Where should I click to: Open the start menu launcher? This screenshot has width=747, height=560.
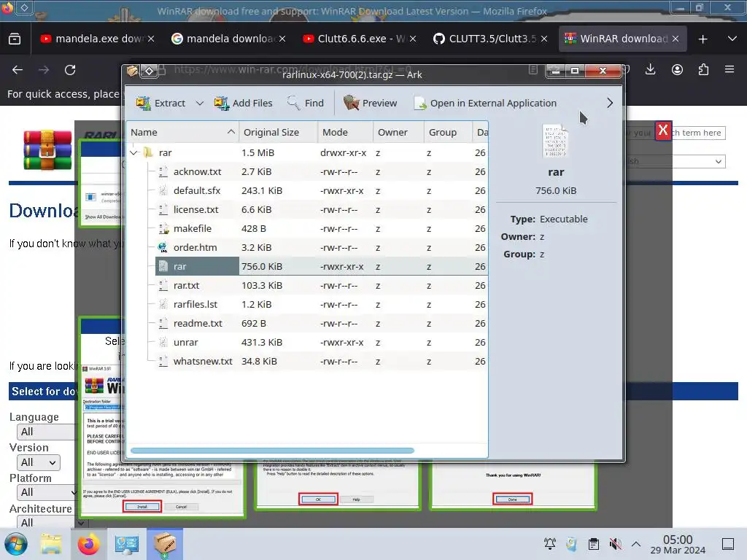(15, 545)
